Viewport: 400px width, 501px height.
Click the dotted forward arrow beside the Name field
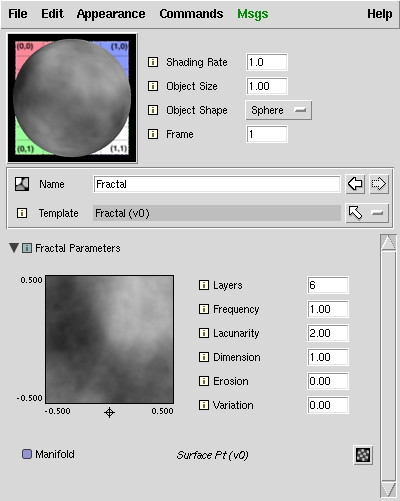[x=379, y=184]
